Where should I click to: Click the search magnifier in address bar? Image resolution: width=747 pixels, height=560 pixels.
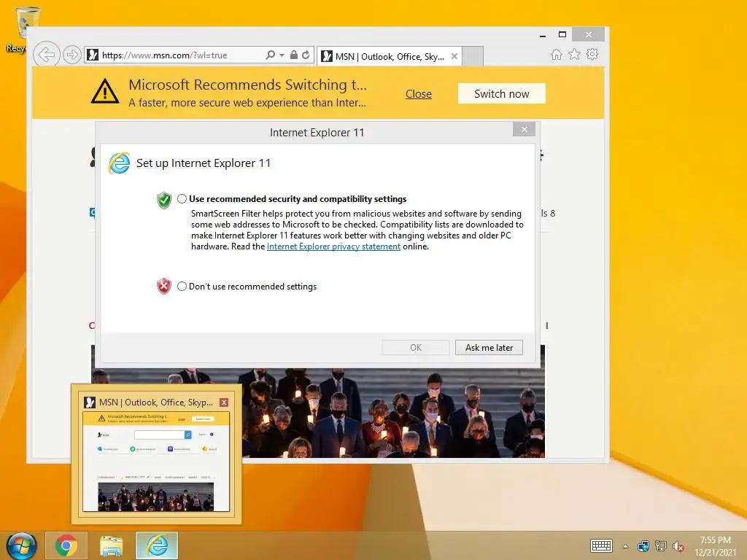point(270,55)
